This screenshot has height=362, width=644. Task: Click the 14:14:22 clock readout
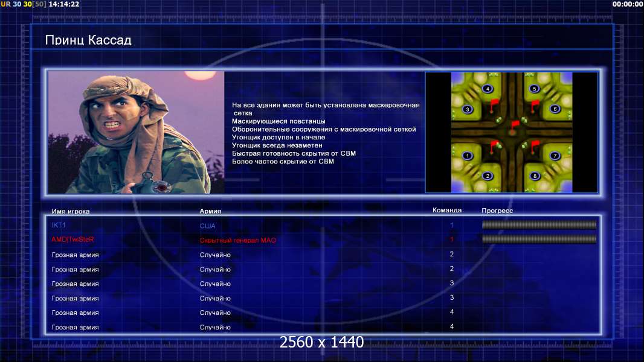[x=64, y=4]
